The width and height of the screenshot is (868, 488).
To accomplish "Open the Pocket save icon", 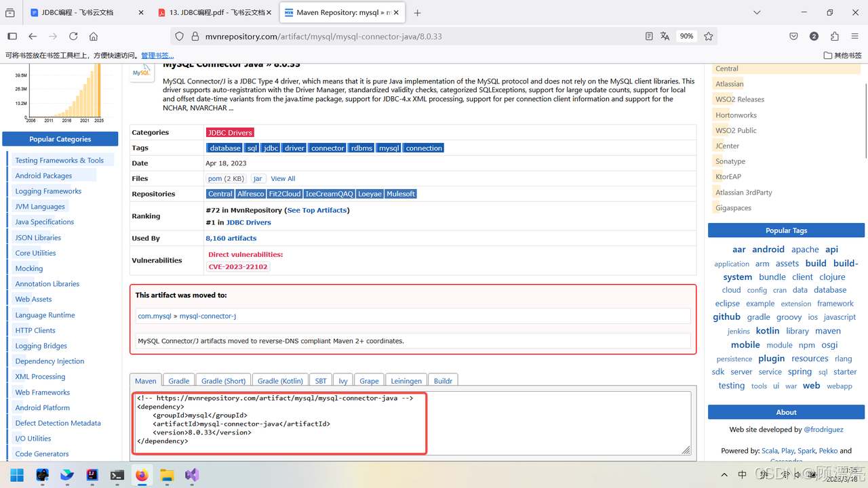I will 793,36.
